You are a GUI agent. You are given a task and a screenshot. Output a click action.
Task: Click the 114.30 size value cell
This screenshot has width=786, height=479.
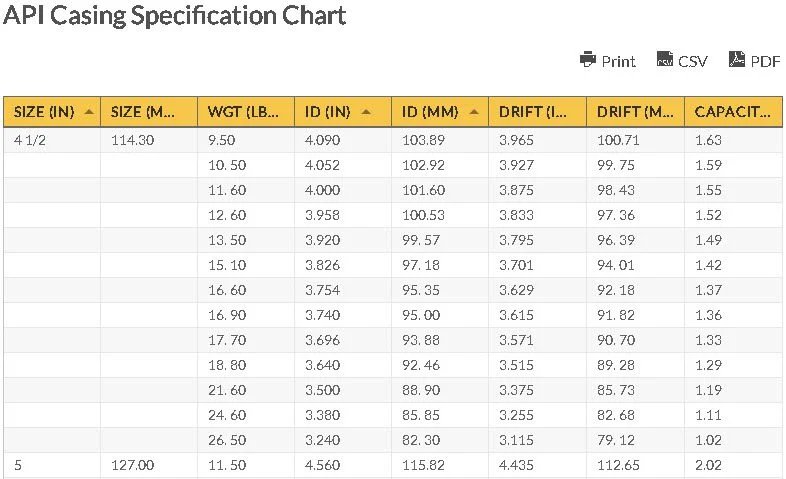coord(132,140)
